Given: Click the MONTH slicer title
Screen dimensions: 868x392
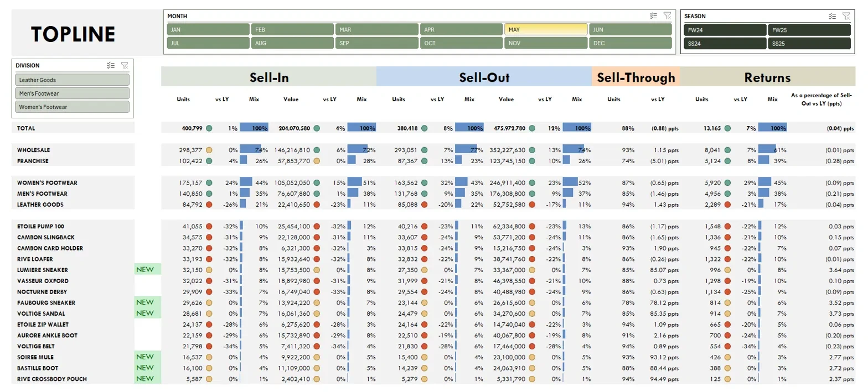Looking at the screenshot, I should coord(177,16).
